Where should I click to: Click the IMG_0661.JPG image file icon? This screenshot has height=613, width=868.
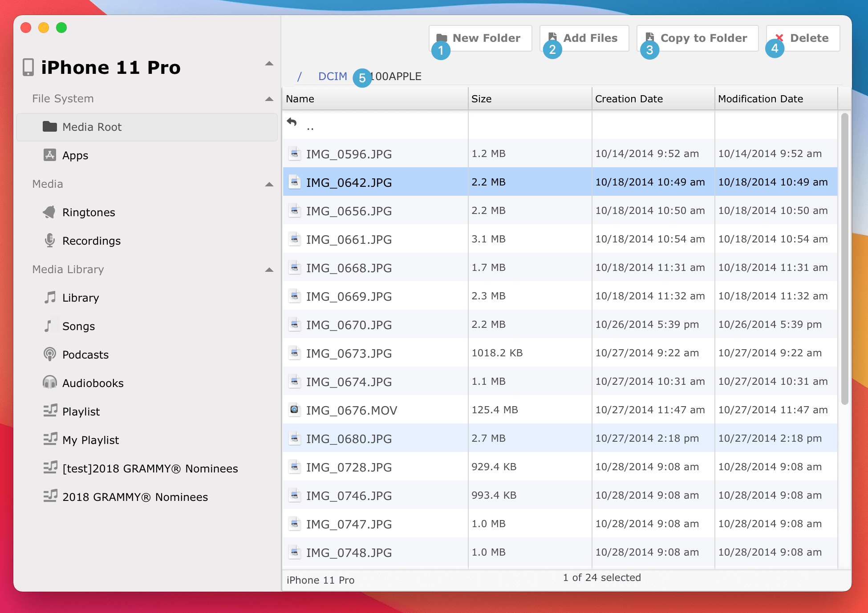[294, 239]
